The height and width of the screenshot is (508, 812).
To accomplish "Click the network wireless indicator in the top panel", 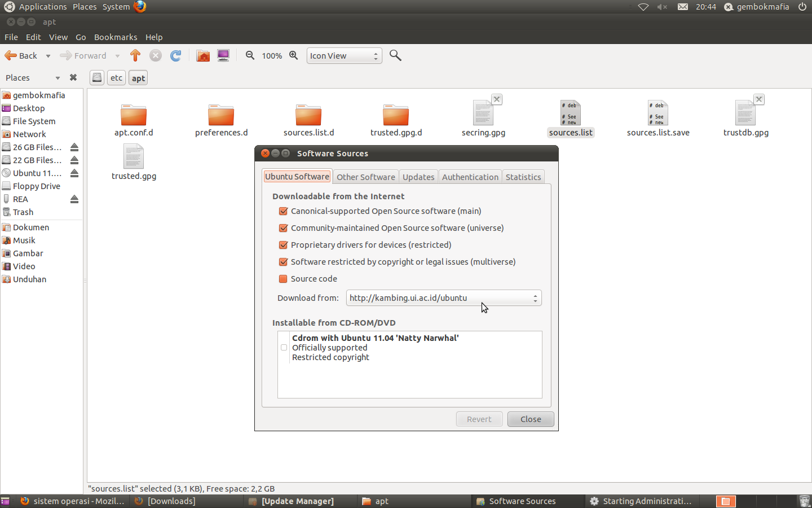I will [643, 7].
